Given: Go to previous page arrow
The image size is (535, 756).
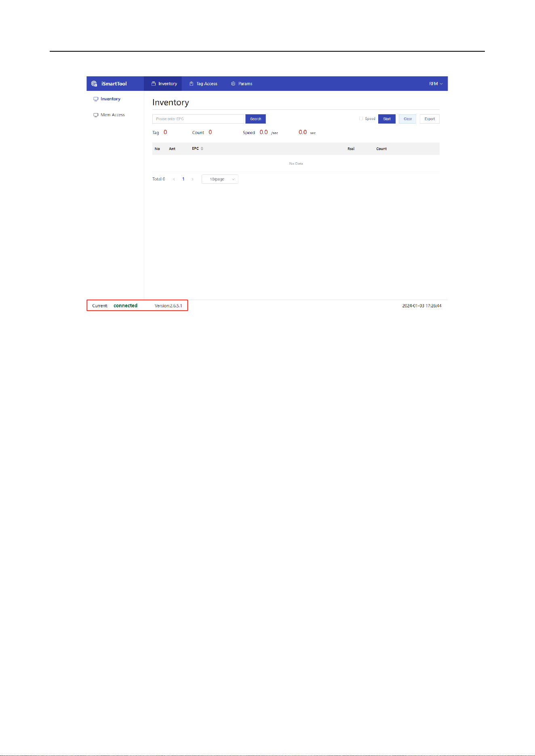Looking at the screenshot, I should coord(174,179).
